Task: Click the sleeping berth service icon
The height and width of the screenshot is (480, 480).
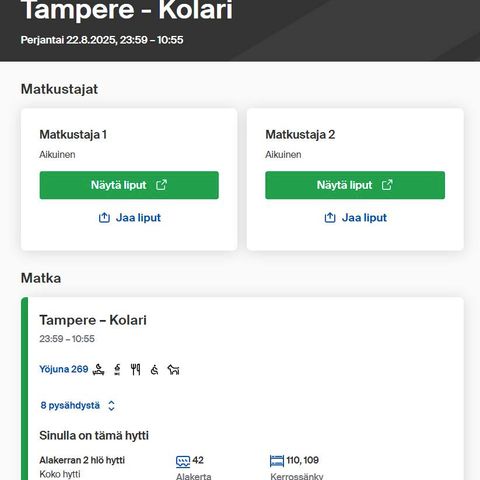Action: [98, 369]
